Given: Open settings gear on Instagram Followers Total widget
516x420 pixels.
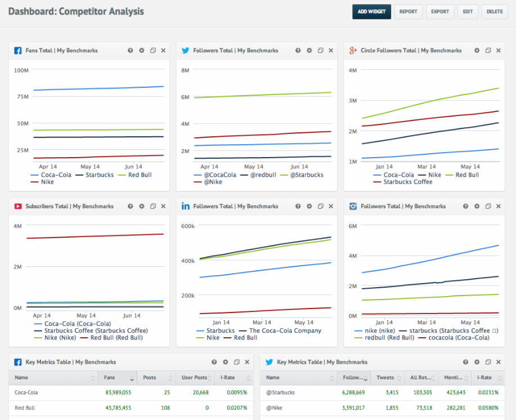Looking at the screenshot, I should pos(477,206).
